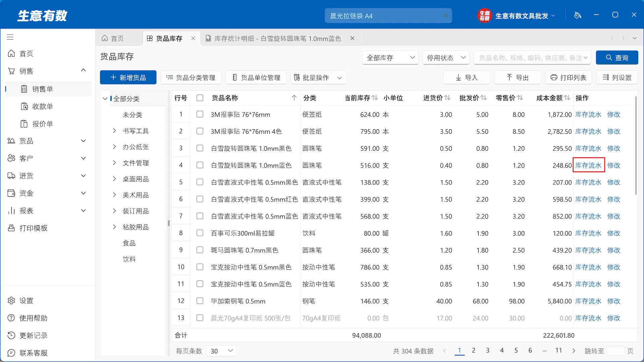Click the 新增货品 button
Viewport: 644px width, 362px height.
coord(128,77)
